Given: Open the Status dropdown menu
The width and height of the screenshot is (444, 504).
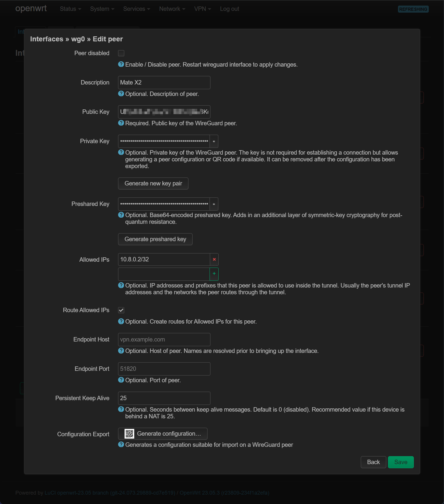Looking at the screenshot, I should [70, 9].
